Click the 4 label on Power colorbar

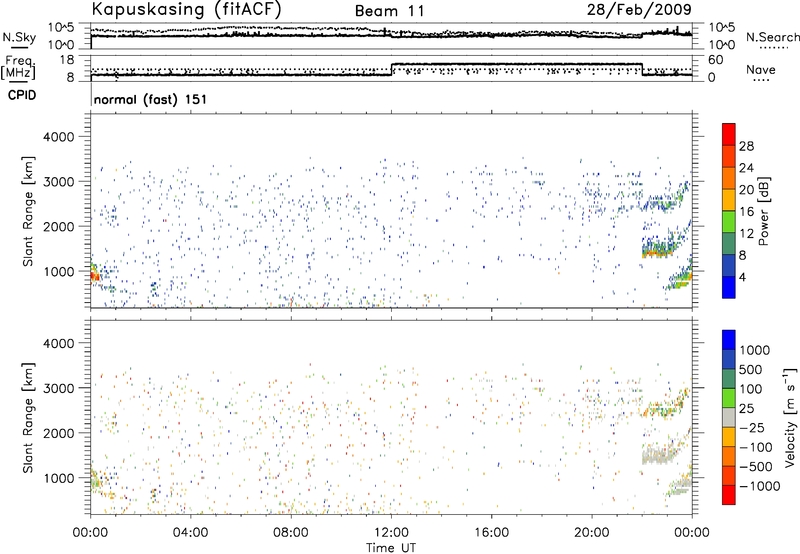(742, 278)
